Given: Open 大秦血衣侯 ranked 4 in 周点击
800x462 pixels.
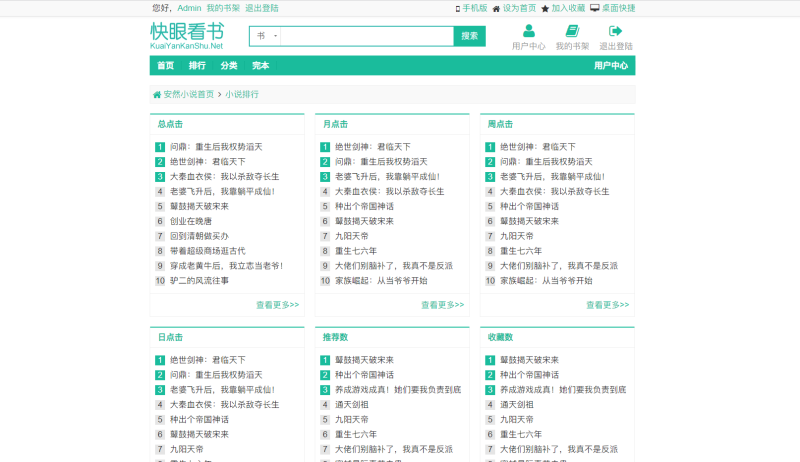Looking at the screenshot, I should click(555, 191).
